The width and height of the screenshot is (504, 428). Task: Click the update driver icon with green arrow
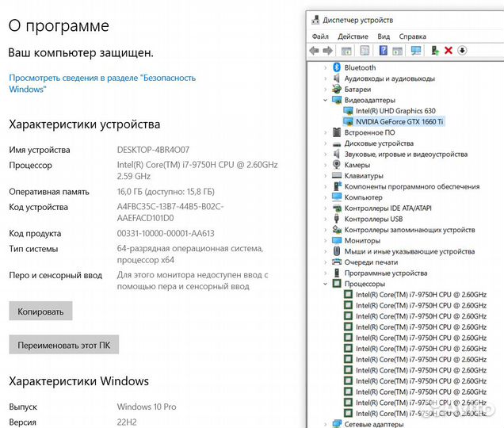(434, 51)
